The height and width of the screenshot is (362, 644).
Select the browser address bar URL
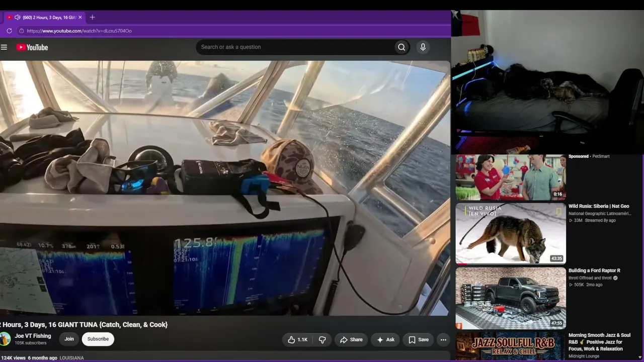[x=79, y=31]
